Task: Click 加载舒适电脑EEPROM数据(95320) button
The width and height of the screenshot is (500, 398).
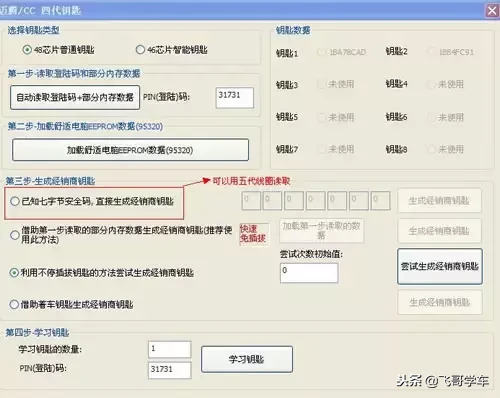Action: pyautogui.click(x=130, y=150)
